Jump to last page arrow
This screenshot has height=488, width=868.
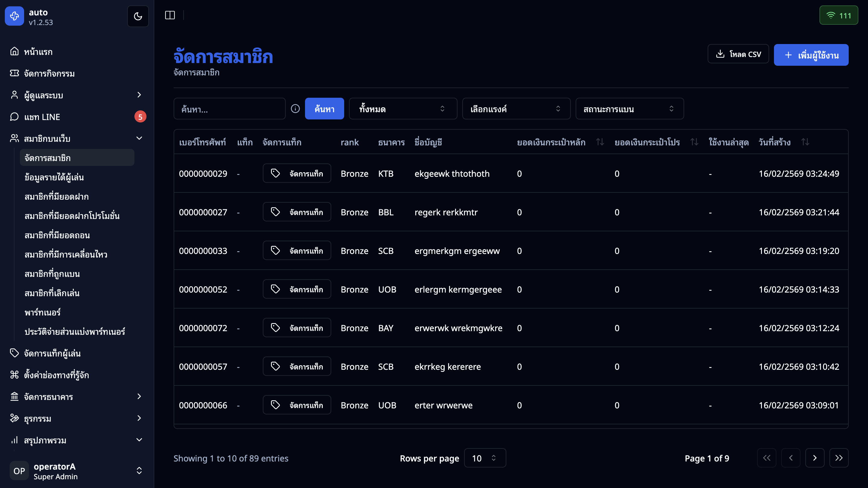point(839,458)
